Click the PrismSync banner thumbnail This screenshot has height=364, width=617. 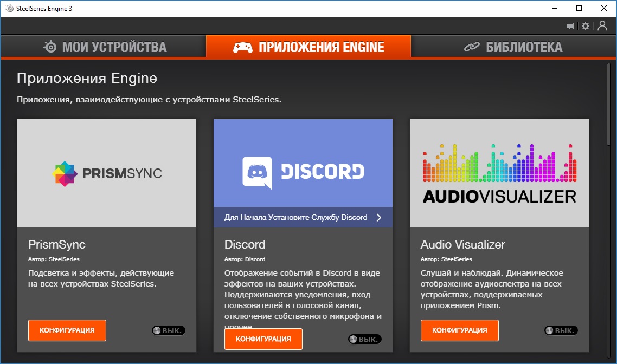click(x=107, y=173)
